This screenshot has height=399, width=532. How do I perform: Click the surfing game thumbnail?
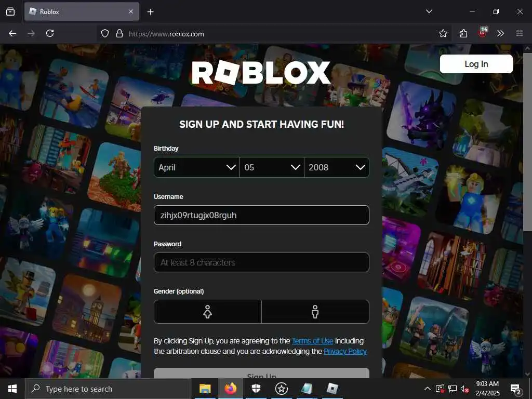(x=74, y=94)
